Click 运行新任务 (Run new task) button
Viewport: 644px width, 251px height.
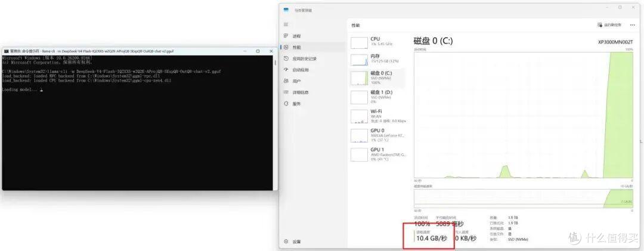(609, 25)
